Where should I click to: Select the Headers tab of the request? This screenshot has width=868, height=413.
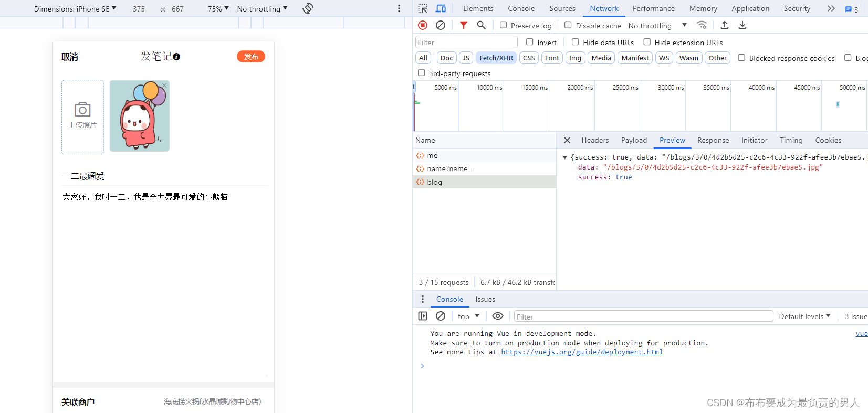595,140
